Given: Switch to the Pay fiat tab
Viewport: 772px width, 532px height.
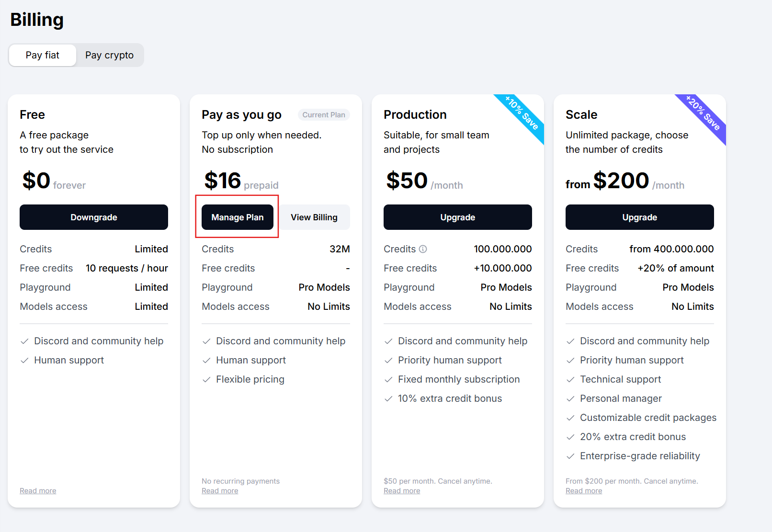Looking at the screenshot, I should (43, 56).
